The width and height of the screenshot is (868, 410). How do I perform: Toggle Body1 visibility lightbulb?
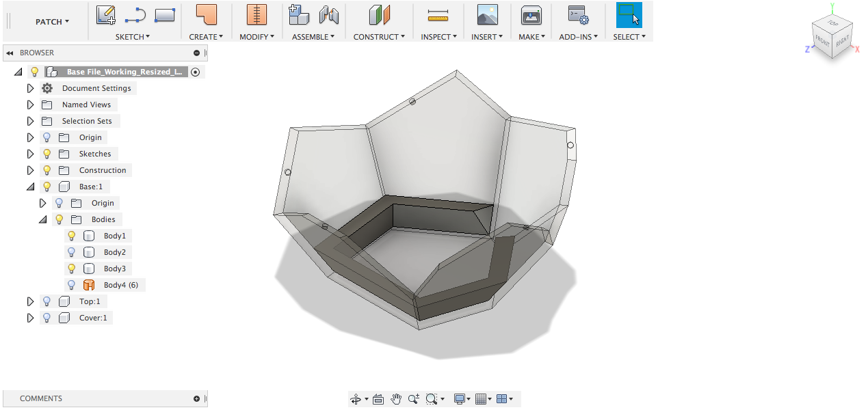click(71, 236)
